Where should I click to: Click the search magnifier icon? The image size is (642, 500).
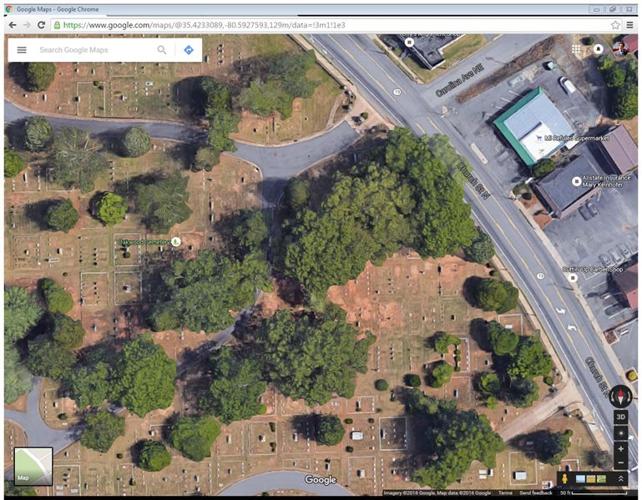[x=162, y=50]
